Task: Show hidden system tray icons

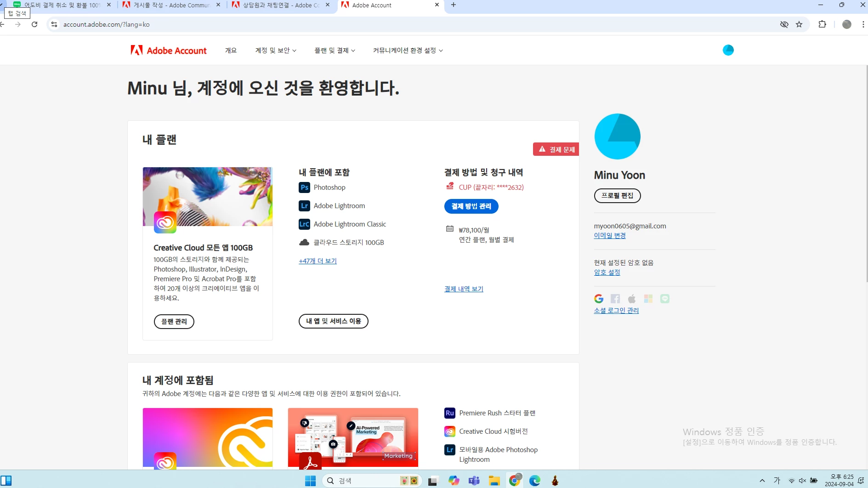Action: click(762, 481)
